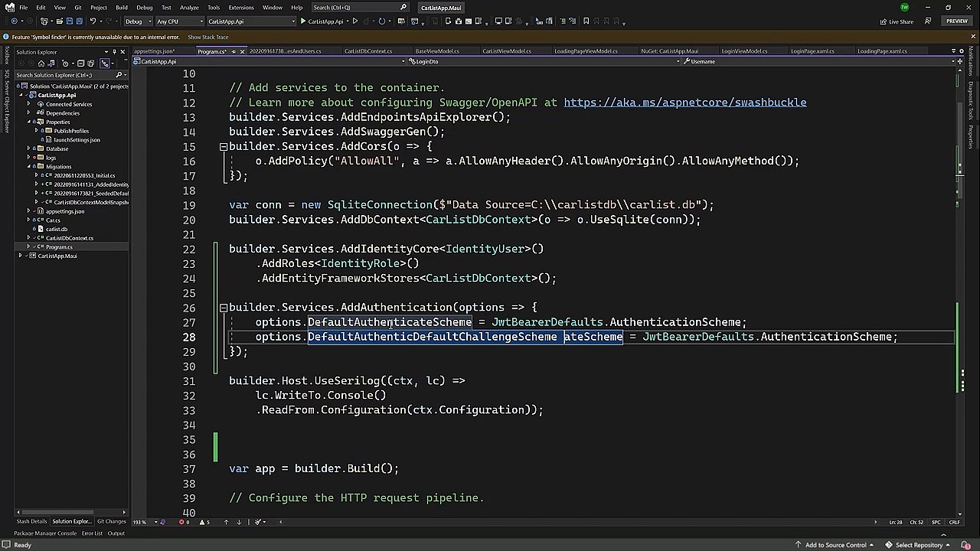Click search magnifier icon in Solution Explorer
The image size is (980, 551).
tap(119, 75)
